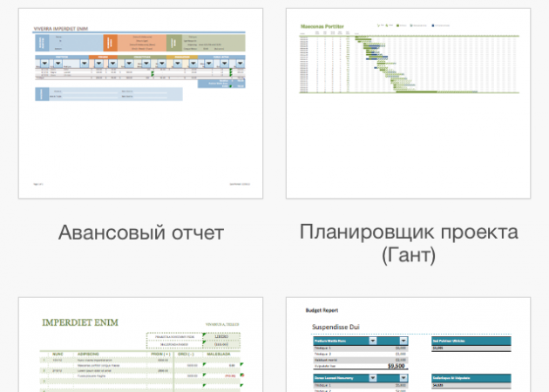This screenshot has width=549, height=392.
Task: Click the VIVERRA IMPERDIET ENIM title
Action: [54, 28]
